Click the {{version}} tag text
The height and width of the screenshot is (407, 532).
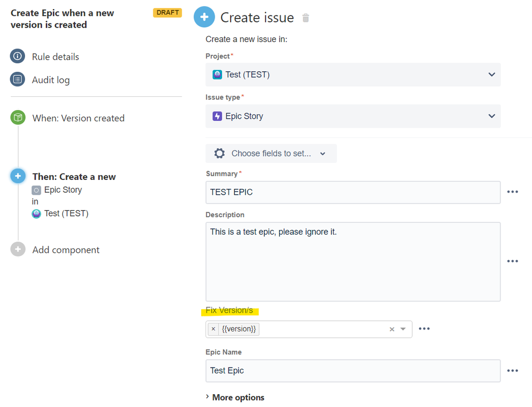point(239,329)
